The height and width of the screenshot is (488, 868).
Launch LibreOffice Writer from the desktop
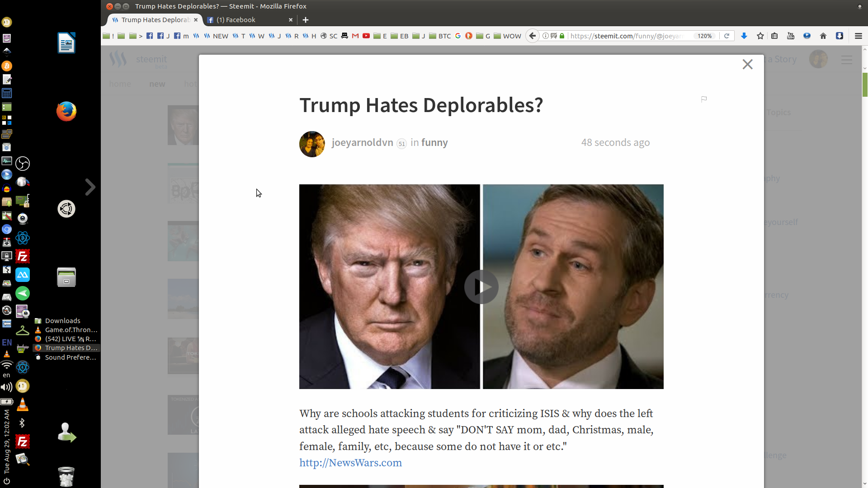point(66,43)
